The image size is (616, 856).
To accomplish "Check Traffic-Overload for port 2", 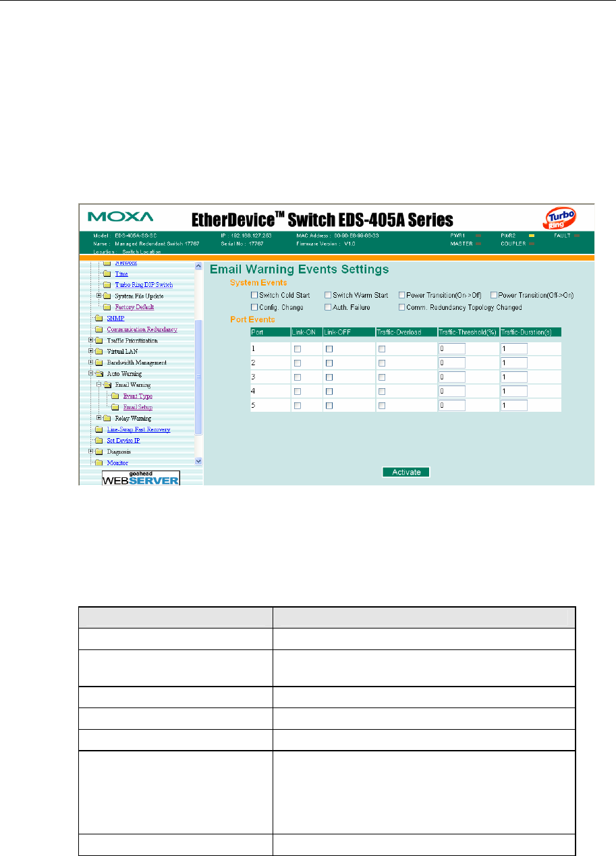I will (x=383, y=363).
